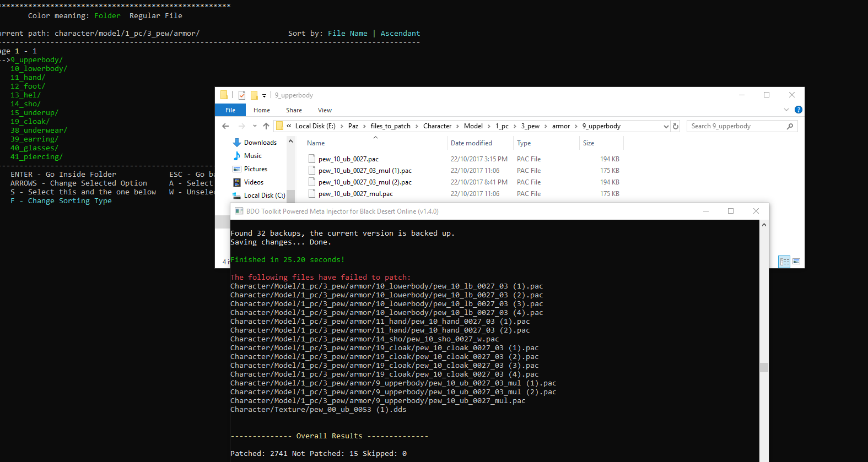Switch to details view button
This screenshot has height=462, width=868.
point(784,262)
